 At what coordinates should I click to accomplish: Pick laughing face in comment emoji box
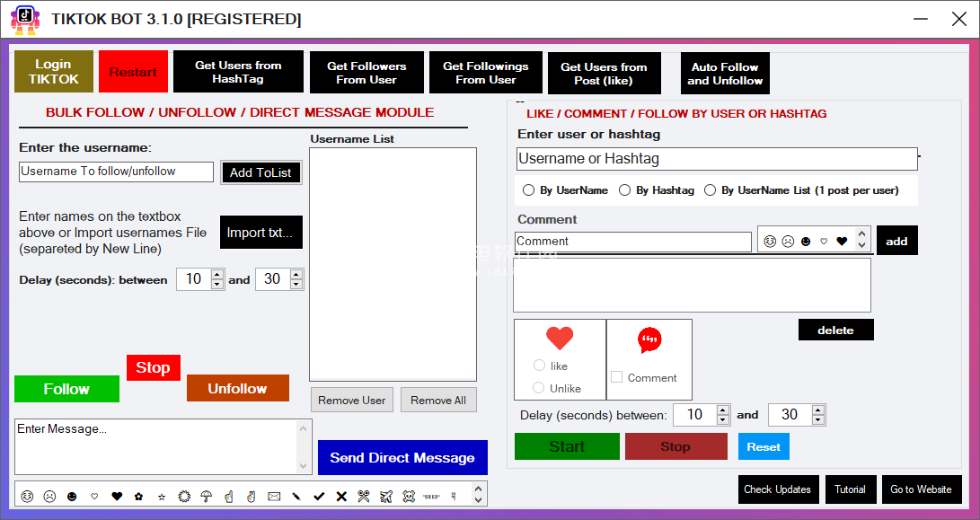click(770, 242)
